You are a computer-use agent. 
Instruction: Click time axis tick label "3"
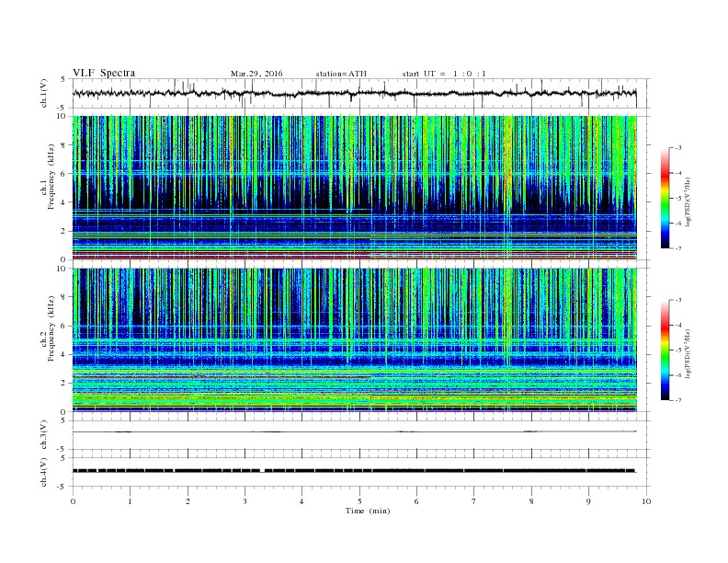(x=245, y=501)
